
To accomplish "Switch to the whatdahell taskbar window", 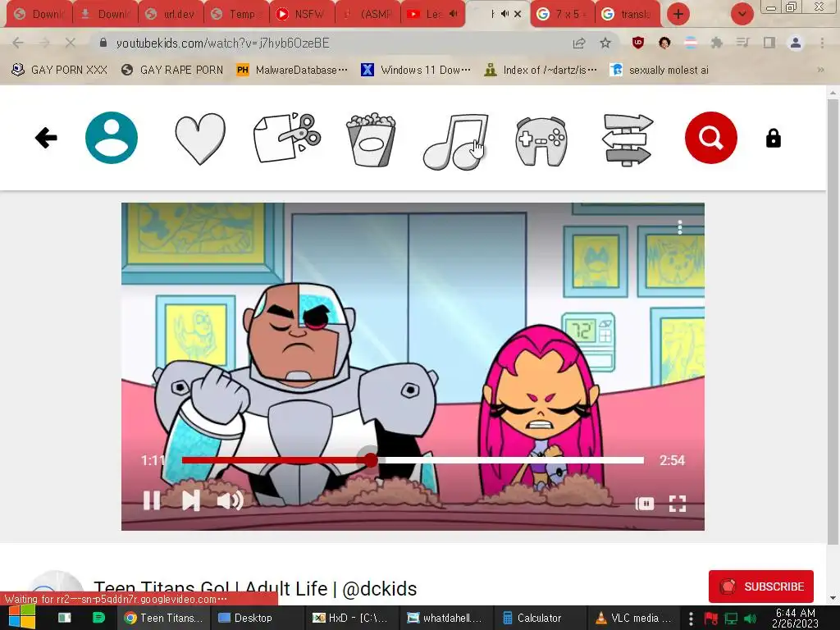I will pos(445,618).
